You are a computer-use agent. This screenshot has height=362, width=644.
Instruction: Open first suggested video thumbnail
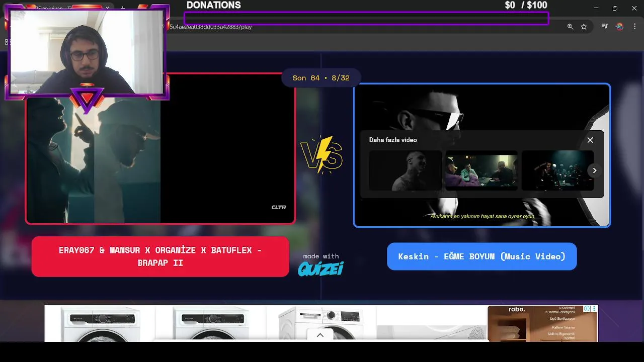pyautogui.click(x=405, y=170)
